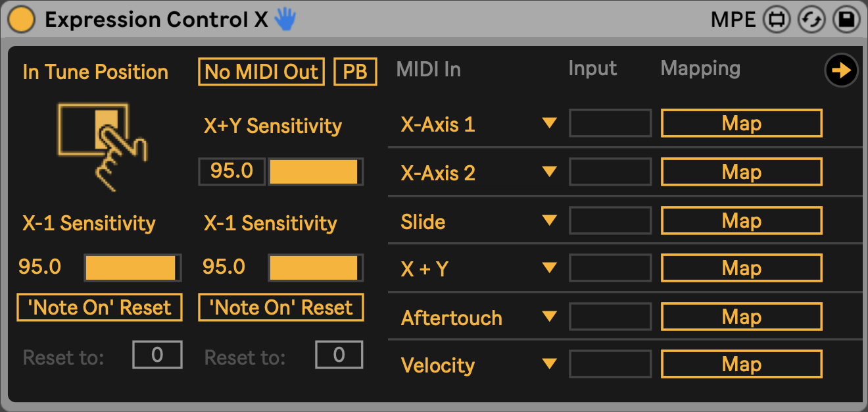Click the X+Y Sensitivity slider bar
The image size is (868, 412).
click(x=315, y=172)
